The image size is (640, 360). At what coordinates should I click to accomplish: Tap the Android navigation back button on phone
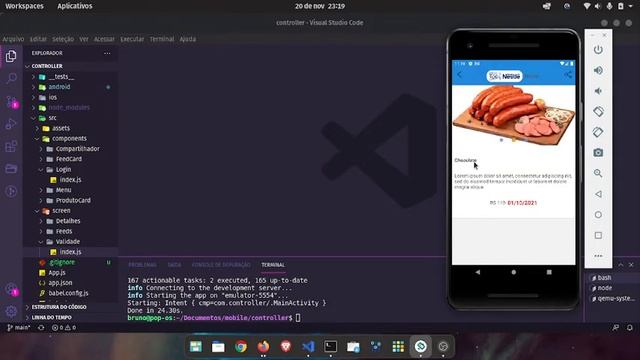(x=478, y=272)
